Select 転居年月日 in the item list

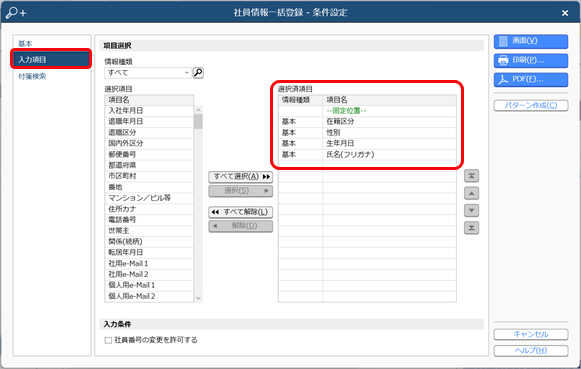[149, 252]
